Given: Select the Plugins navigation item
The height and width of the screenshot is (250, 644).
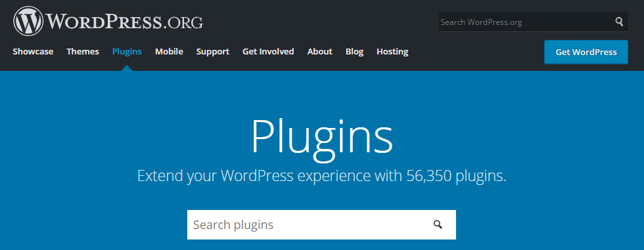Looking at the screenshot, I should click(x=127, y=52).
